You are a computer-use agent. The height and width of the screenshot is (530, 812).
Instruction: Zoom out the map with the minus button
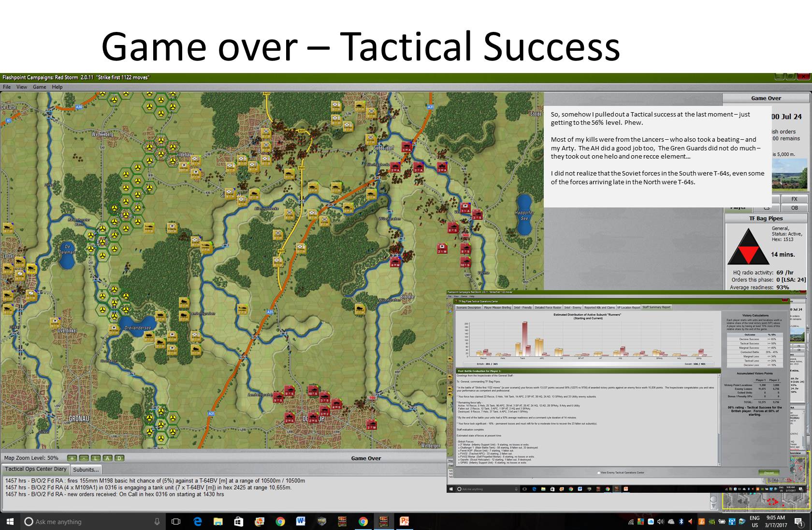coord(84,458)
